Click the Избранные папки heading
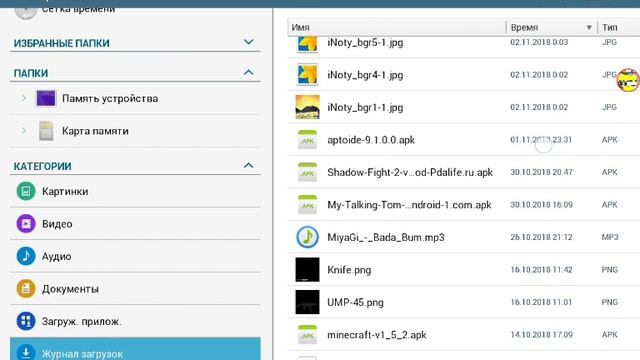 coord(62,43)
